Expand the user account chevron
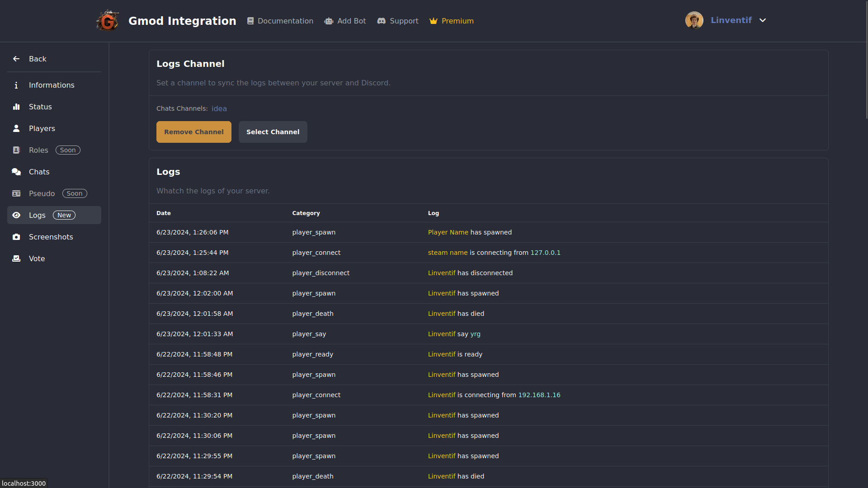 763,20
